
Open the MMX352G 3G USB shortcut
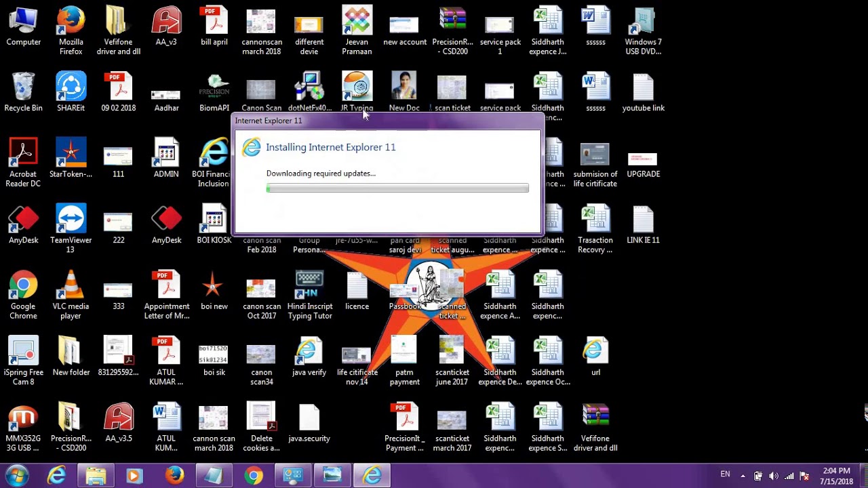pyautogui.click(x=23, y=428)
